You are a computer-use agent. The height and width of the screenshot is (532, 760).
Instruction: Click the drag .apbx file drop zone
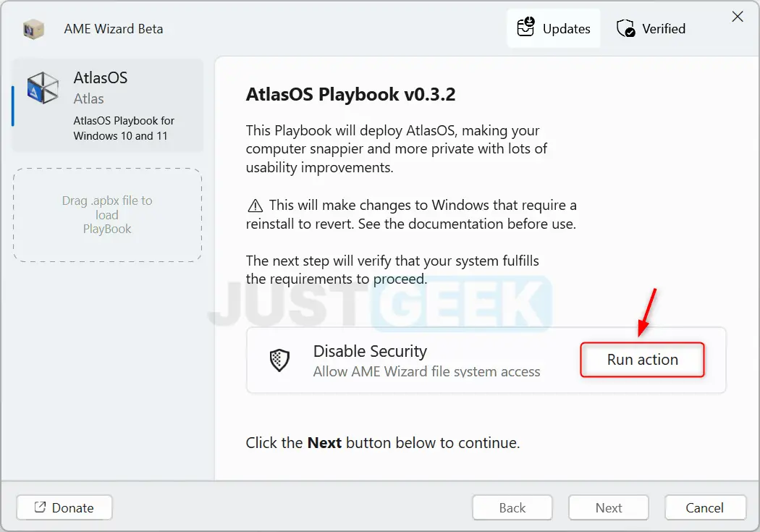click(x=107, y=214)
